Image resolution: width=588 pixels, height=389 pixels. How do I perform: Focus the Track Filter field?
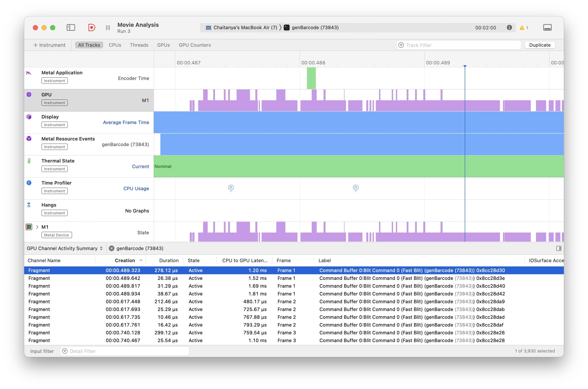(459, 45)
